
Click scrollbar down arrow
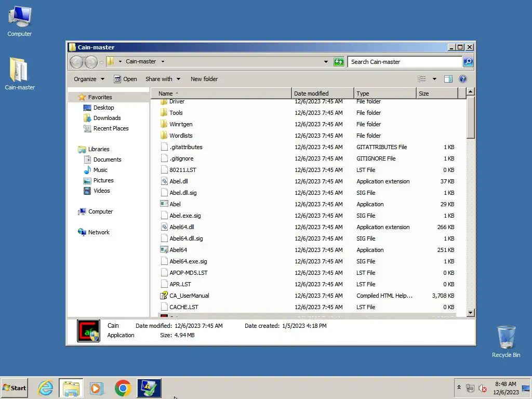click(x=470, y=312)
